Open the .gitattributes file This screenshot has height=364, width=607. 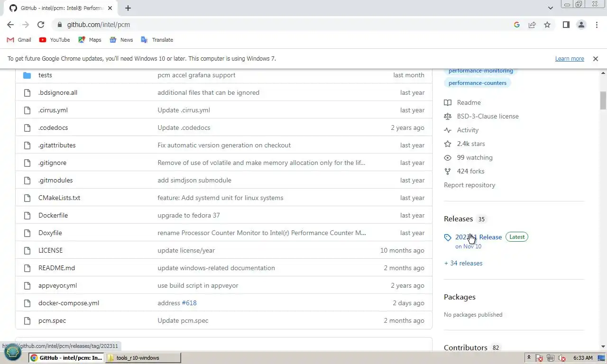57,145
